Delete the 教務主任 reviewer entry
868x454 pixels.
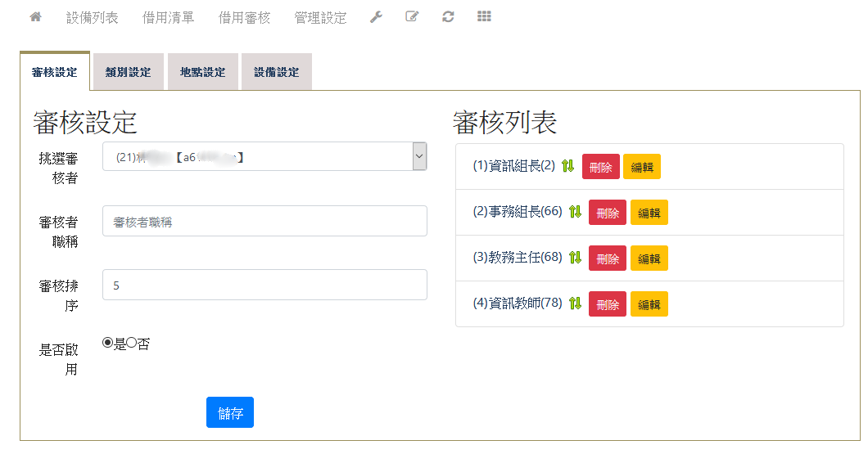click(x=608, y=258)
